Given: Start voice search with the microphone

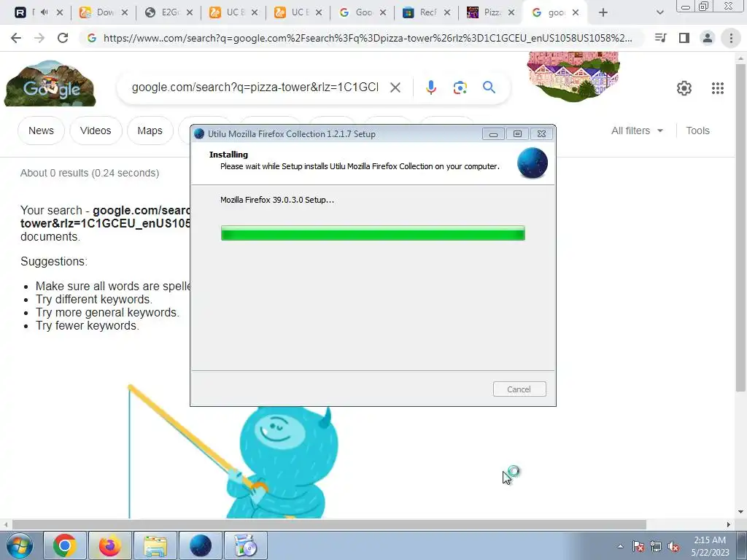Looking at the screenshot, I should 430,87.
